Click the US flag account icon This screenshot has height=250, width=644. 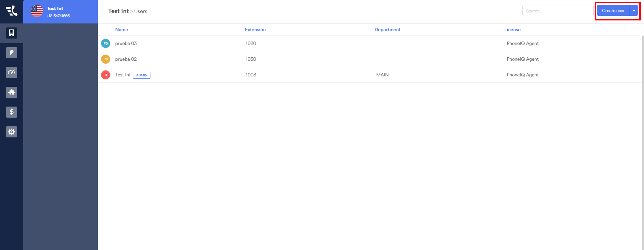point(37,11)
